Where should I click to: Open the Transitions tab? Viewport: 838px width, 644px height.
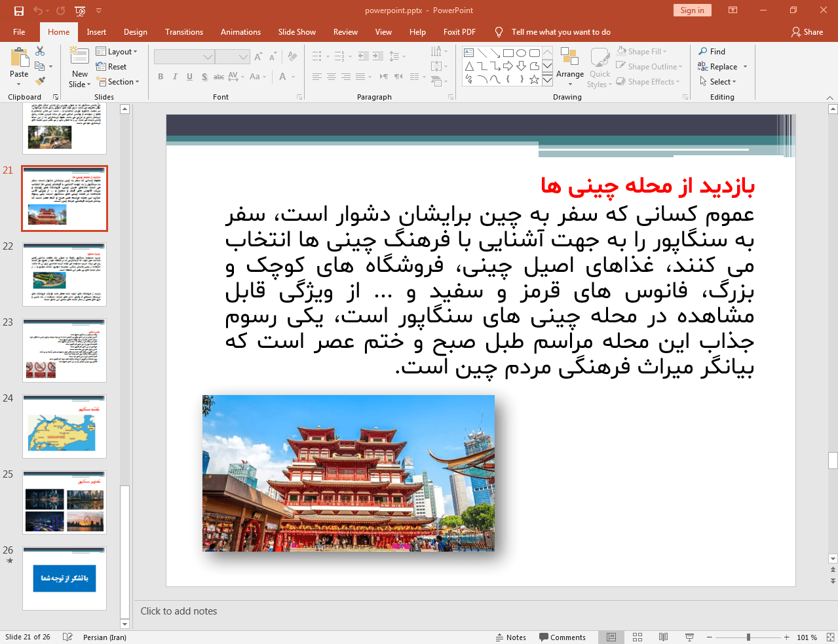point(184,32)
